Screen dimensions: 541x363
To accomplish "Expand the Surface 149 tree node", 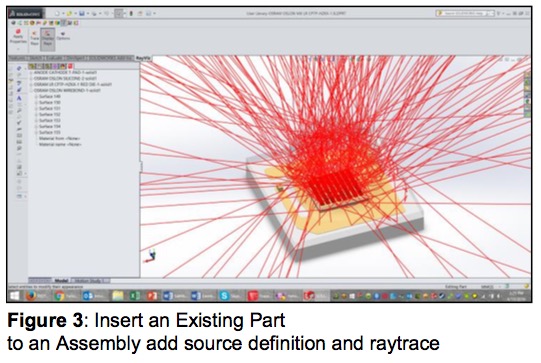I will 36,97.
